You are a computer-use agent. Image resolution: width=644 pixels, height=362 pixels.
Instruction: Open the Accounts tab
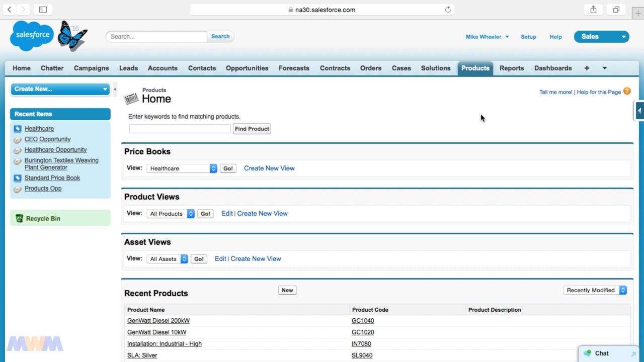pos(163,68)
